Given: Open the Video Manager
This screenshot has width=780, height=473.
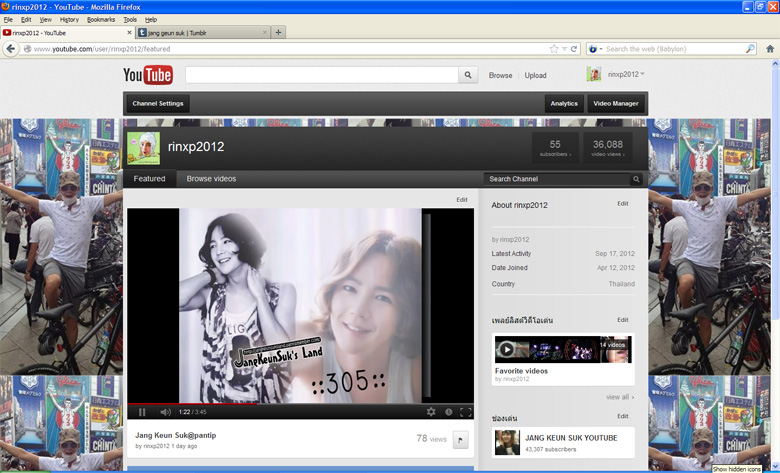Looking at the screenshot, I should tap(616, 104).
